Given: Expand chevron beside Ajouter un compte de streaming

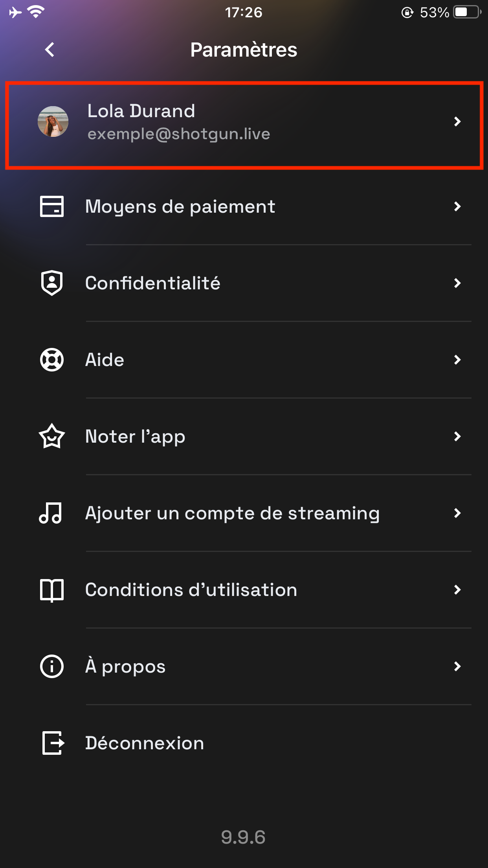Looking at the screenshot, I should coord(457,513).
